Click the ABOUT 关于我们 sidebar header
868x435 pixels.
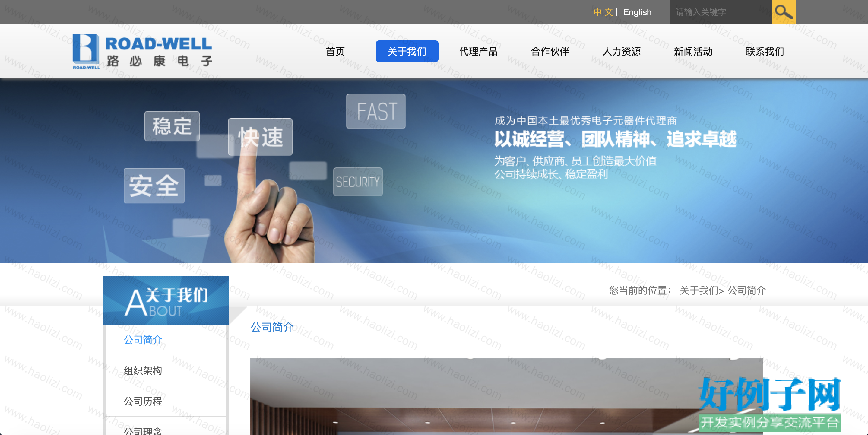click(x=166, y=300)
